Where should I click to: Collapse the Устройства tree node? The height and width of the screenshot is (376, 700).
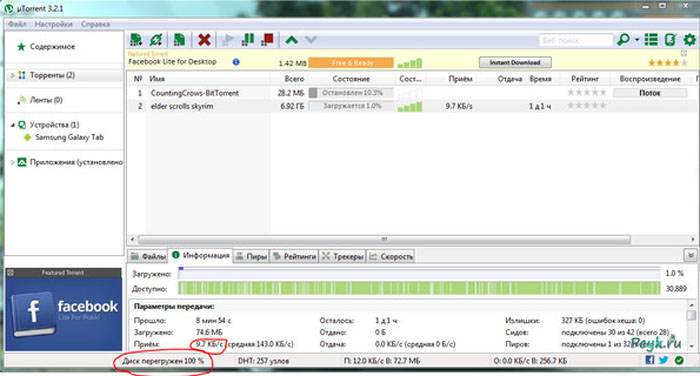click(12, 125)
